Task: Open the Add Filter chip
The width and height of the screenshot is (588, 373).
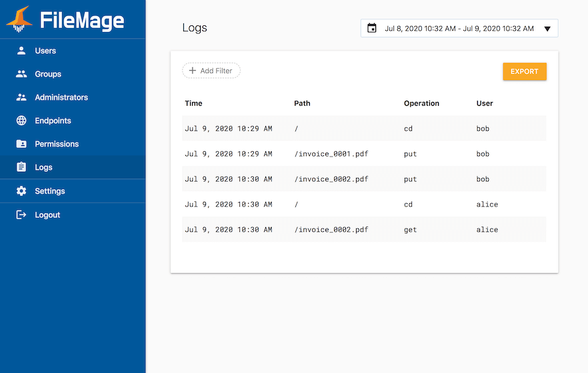Action: (211, 71)
